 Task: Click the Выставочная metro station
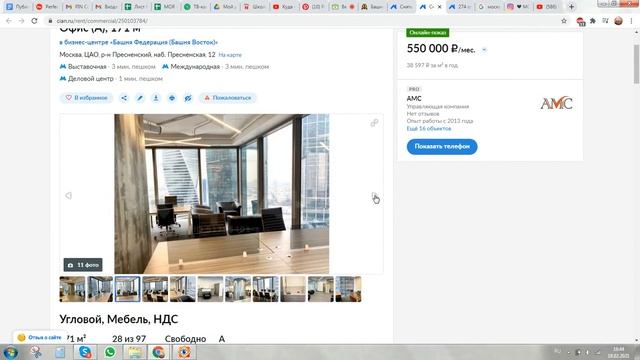coord(87,67)
